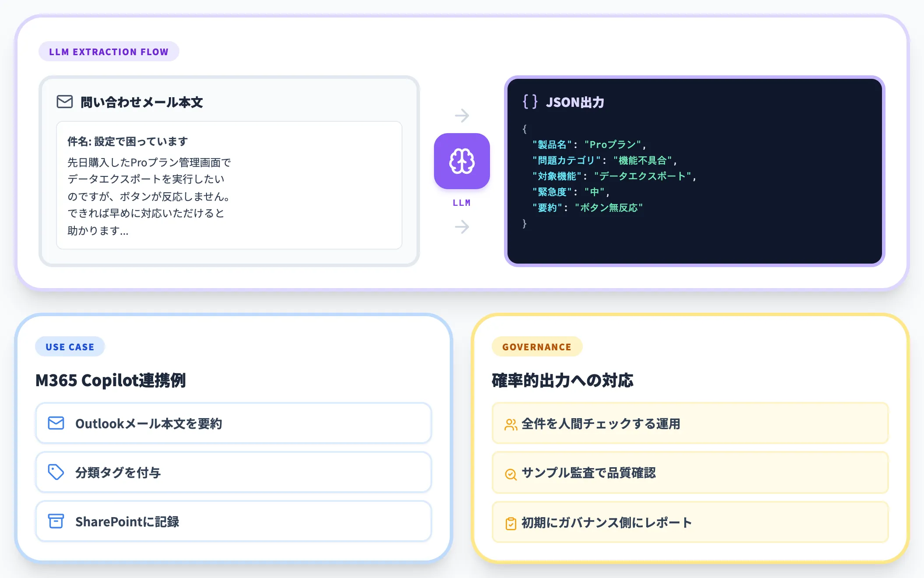The image size is (924, 578).
Task: Open the Outlookメール本文を要約 item
Action: [234, 423]
